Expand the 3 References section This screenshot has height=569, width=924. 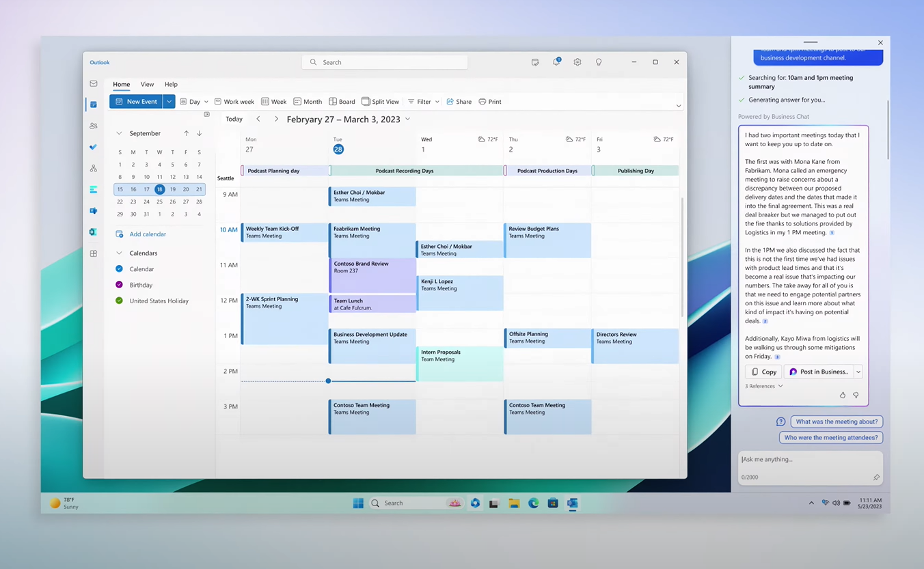(x=763, y=386)
